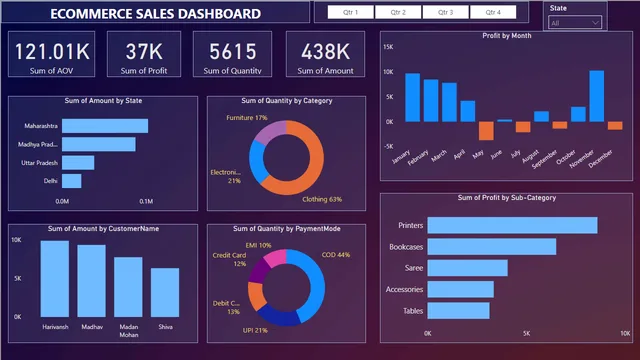Click the State slicer label

pyautogui.click(x=558, y=8)
